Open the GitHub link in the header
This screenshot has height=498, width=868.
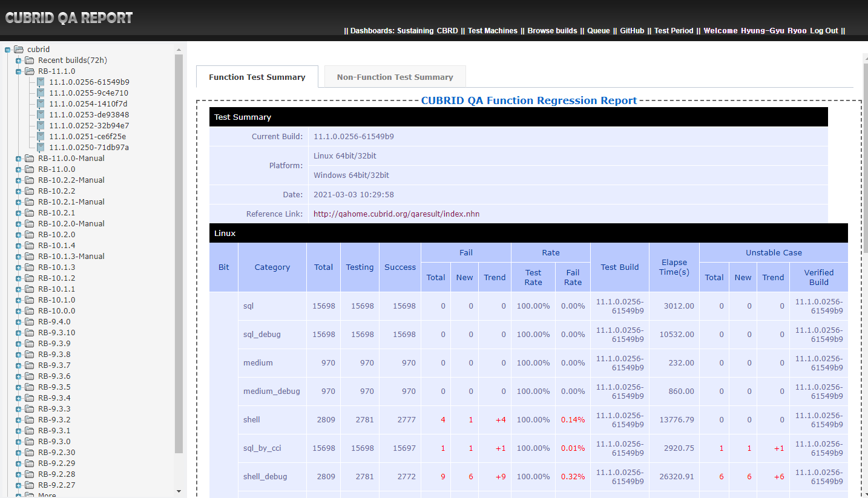point(632,31)
